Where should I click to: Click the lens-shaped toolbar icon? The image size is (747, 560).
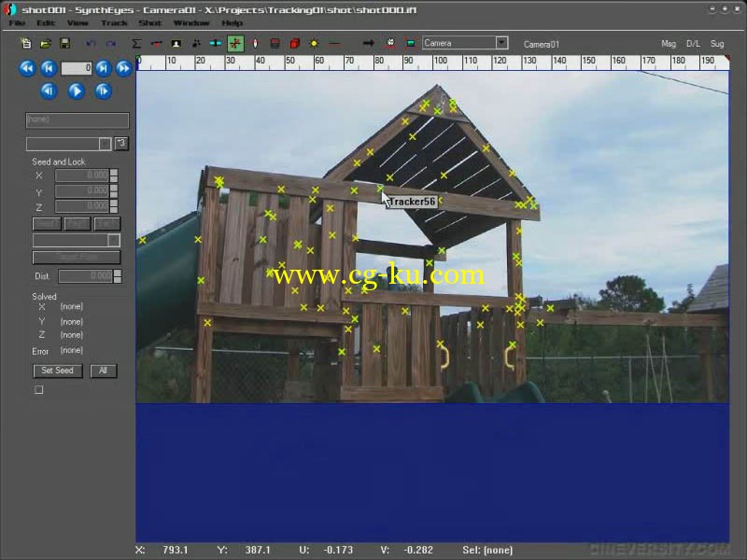tap(255, 43)
